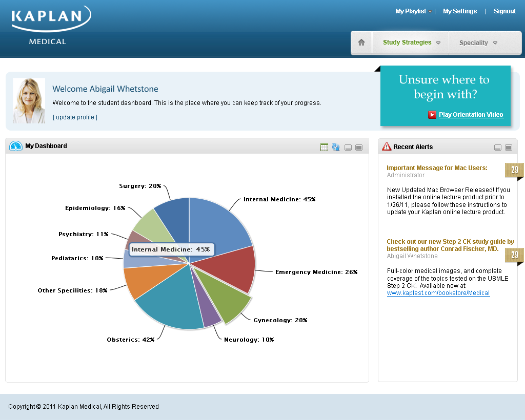Click the Recent Alerts warning icon
This screenshot has width=525, height=420.
387,147
